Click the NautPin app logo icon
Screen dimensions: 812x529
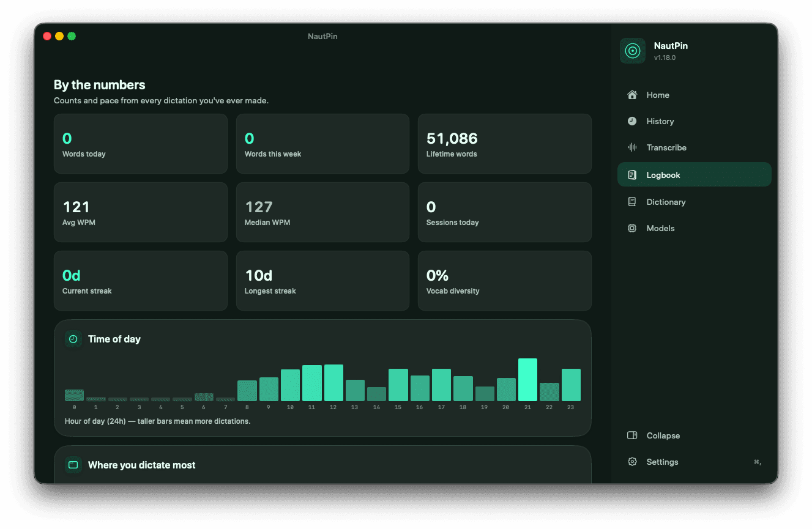pos(633,51)
